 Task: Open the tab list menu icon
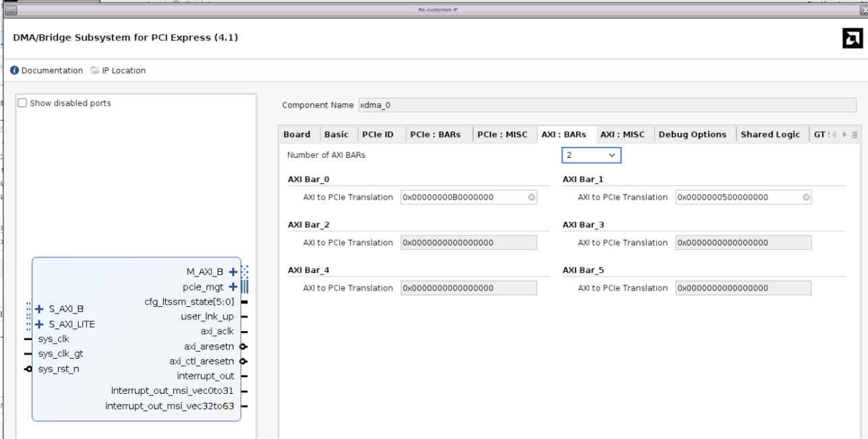pos(855,135)
